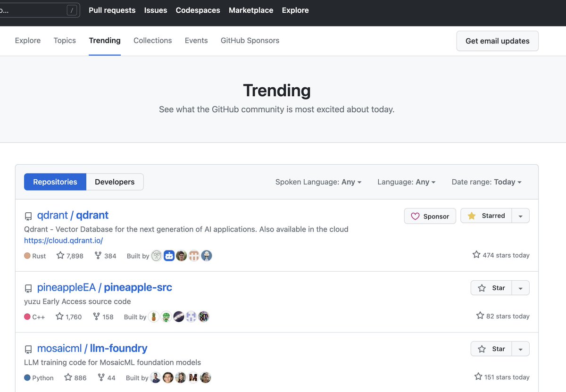Open Pull requests in the top navigation
The width and height of the screenshot is (566, 392).
112,10
